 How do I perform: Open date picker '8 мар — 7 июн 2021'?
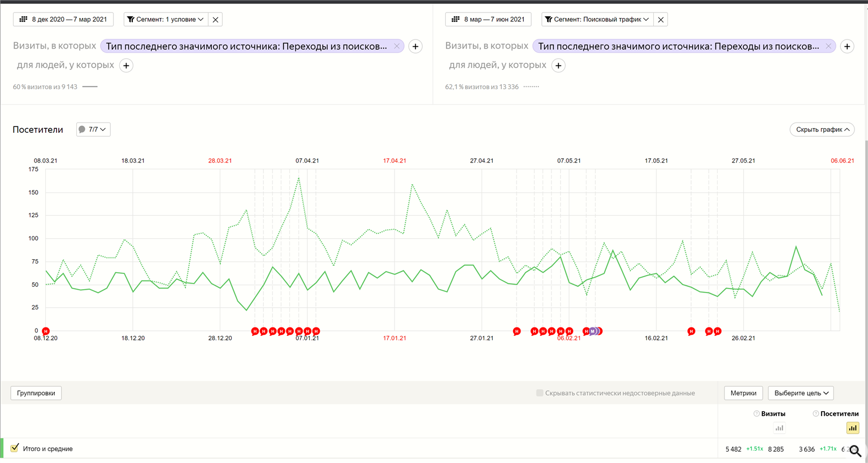click(488, 19)
